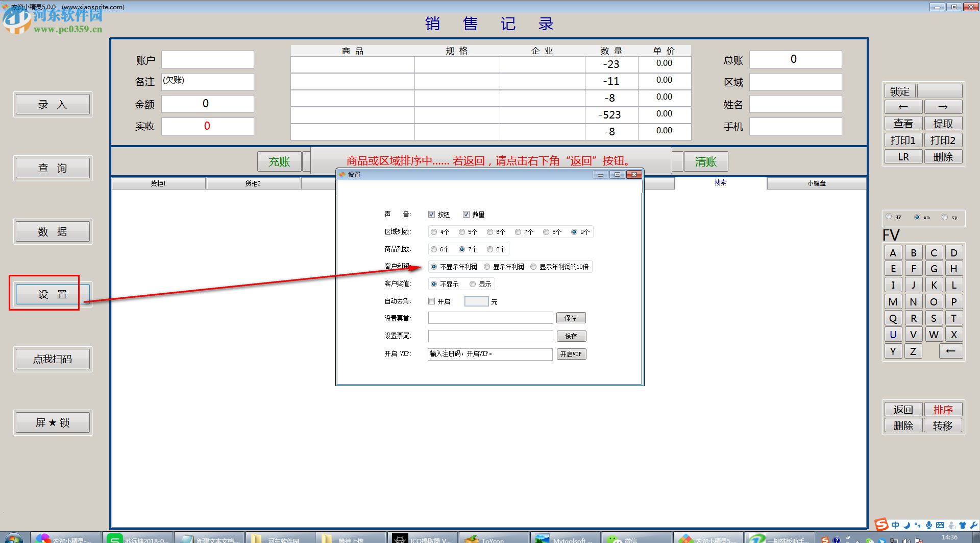
Task: Click the 点我扫码 button
Action: pos(53,359)
